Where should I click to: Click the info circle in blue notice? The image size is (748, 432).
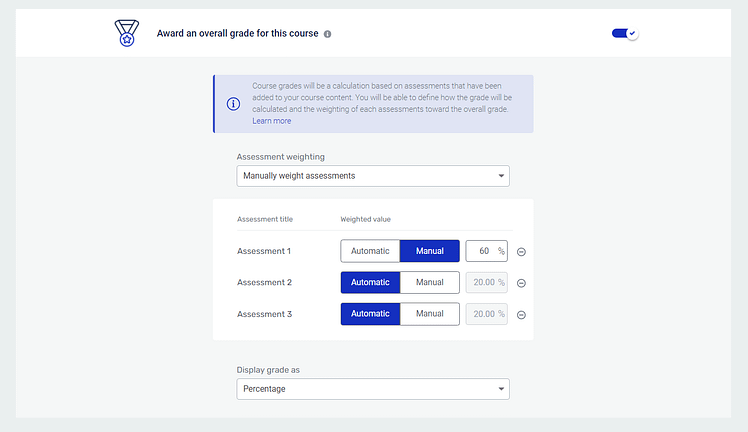233,104
